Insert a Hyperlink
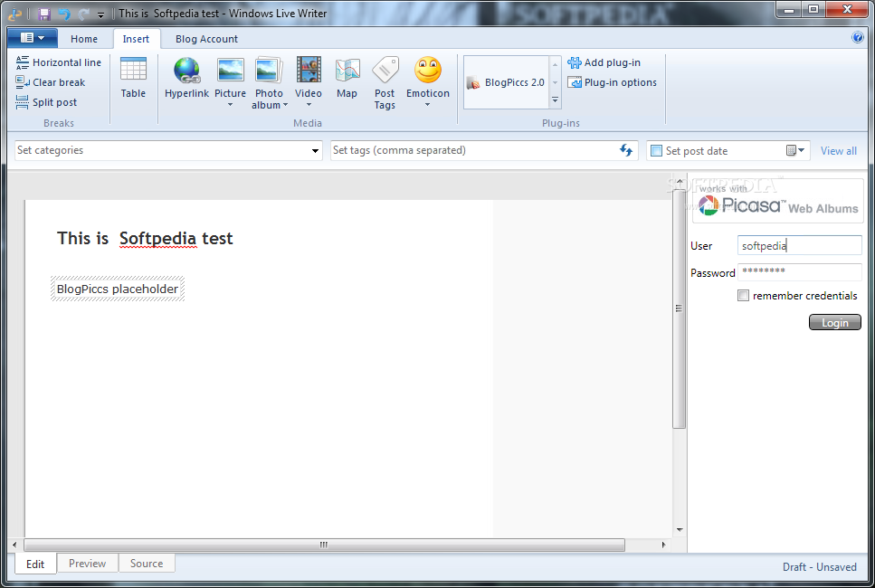This screenshot has width=875, height=588. (x=187, y=78)
